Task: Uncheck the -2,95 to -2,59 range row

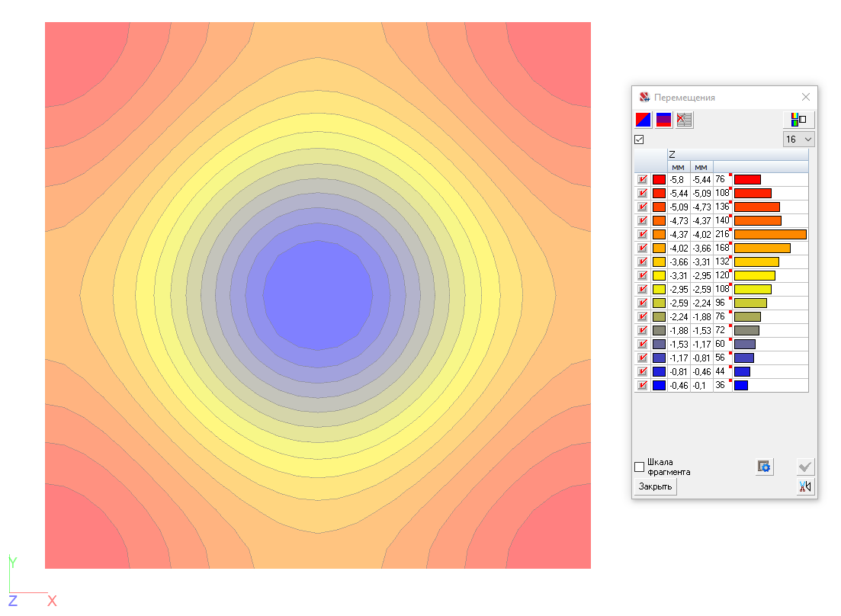Action: (x=642, y=289)
